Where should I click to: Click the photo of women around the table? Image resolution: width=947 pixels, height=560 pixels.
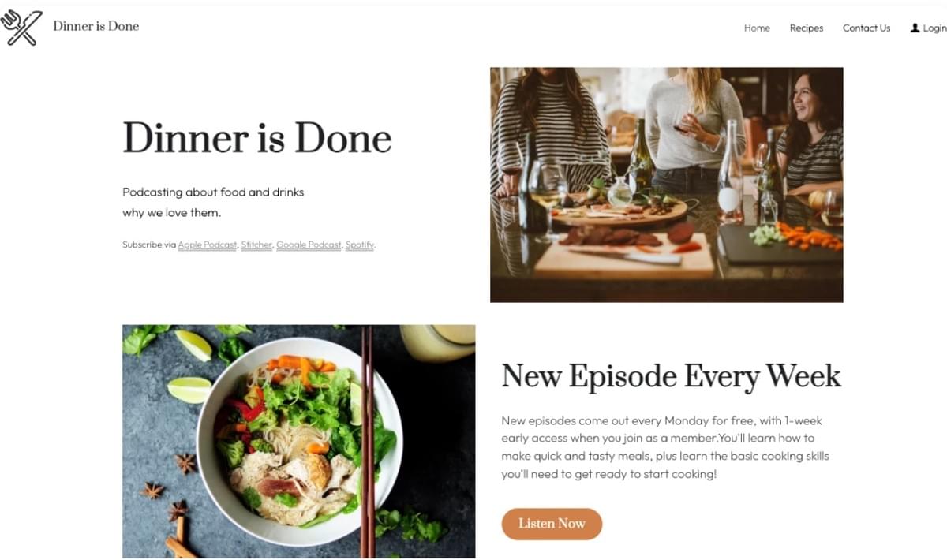[666, 185]
